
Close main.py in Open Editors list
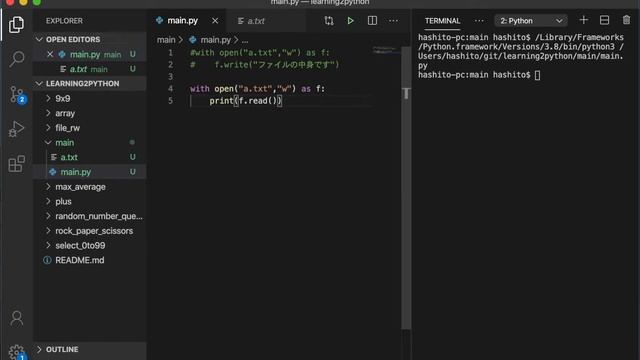coord(50,54)
